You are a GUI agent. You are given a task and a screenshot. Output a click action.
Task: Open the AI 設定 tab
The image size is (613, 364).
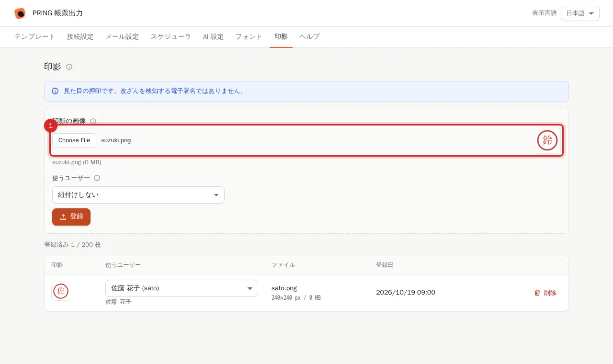pos(213,37)
